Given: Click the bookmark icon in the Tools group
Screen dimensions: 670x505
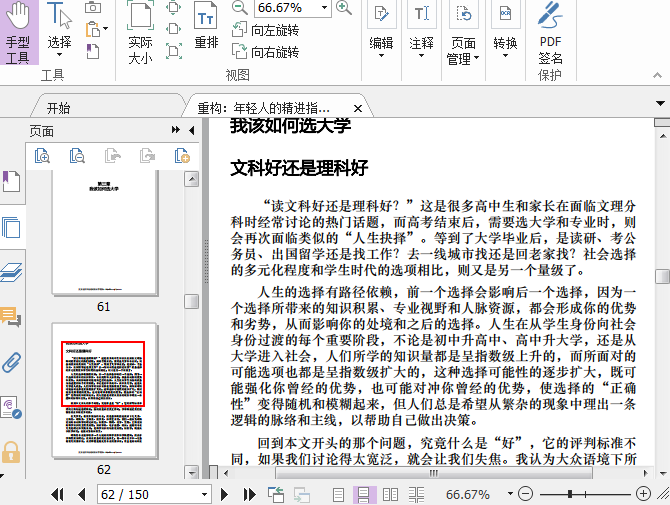Looking at the screenshot, I should pyautogui.click(x=93, y=51).
